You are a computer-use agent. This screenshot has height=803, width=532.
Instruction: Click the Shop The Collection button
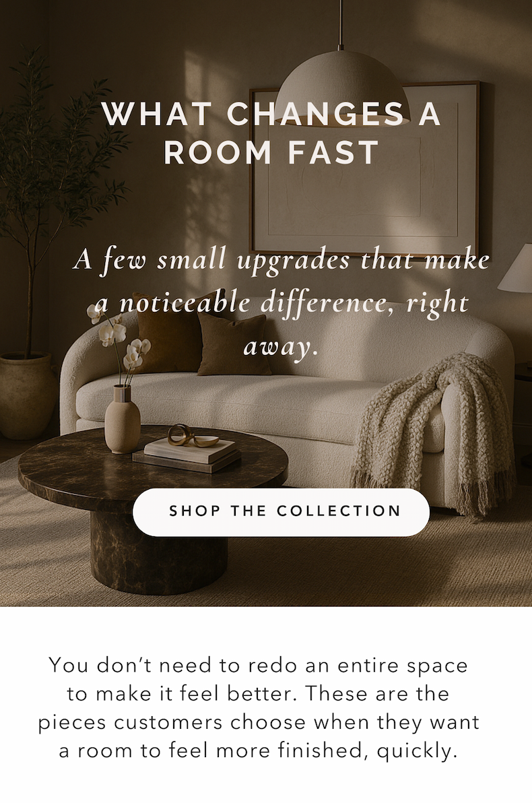pos(281,511)
